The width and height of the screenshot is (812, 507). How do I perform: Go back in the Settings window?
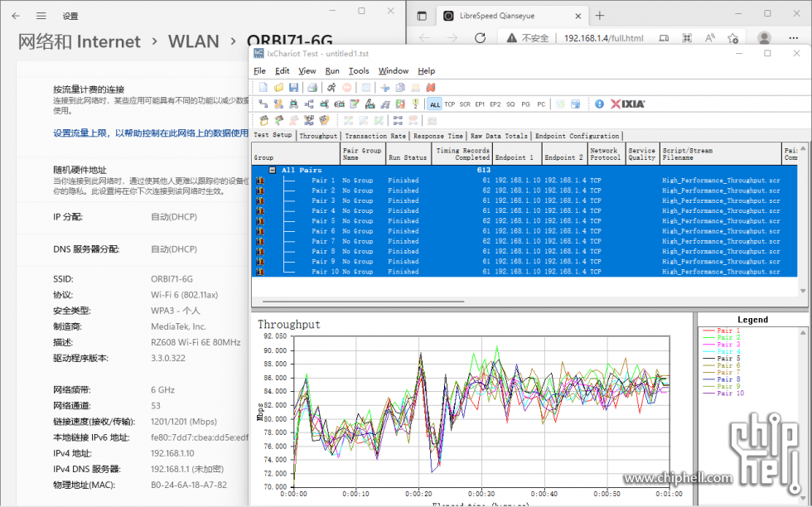point(16,16)
